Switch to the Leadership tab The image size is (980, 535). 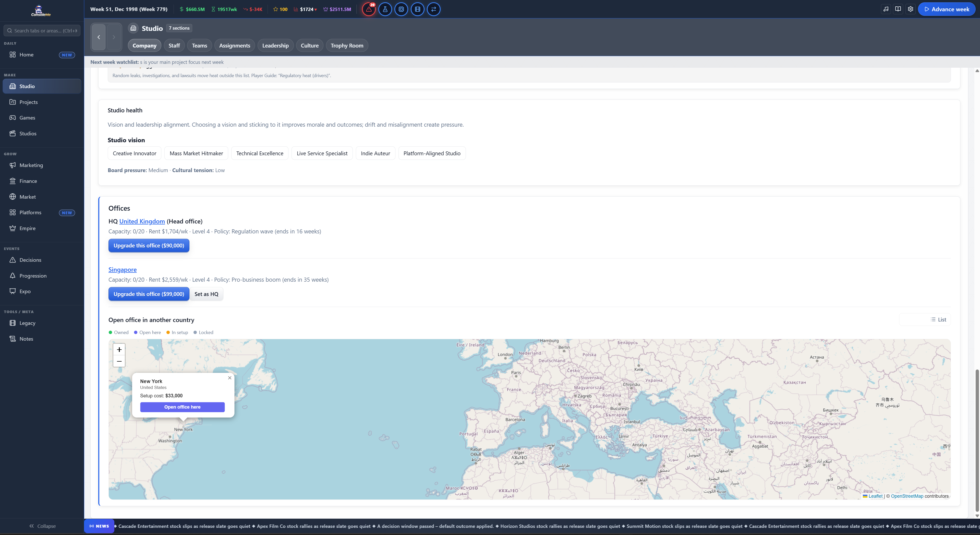click(275, 46)
